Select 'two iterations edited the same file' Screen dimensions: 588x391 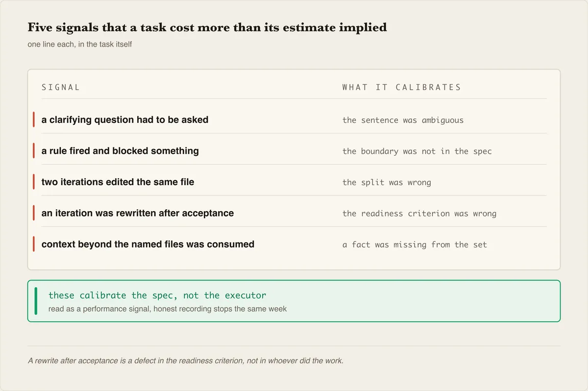point(118,182)
